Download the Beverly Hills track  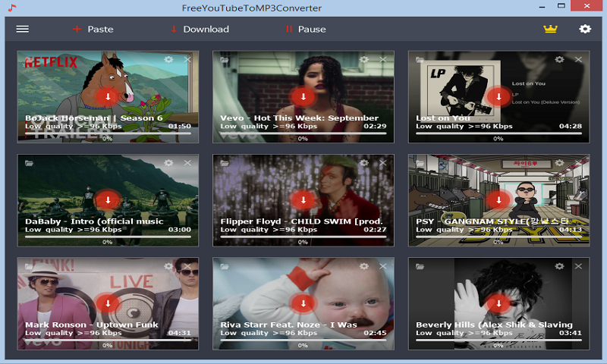(498, 303)
